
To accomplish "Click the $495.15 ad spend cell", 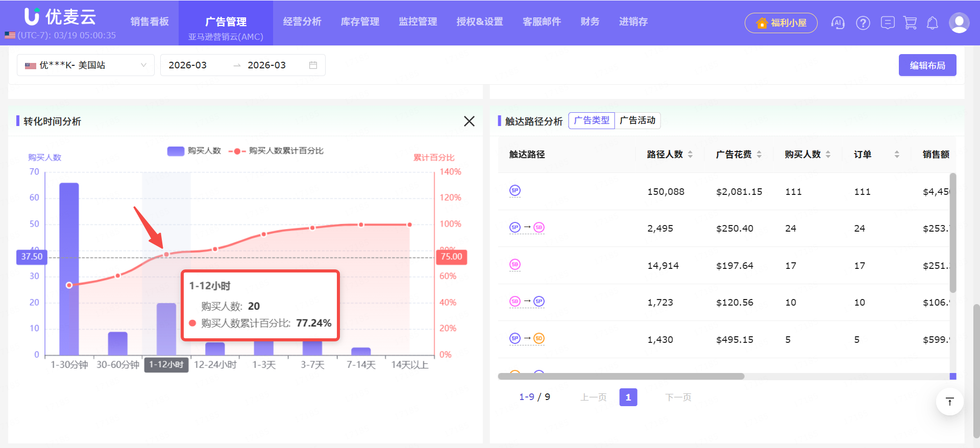I will tap(734, 340).
